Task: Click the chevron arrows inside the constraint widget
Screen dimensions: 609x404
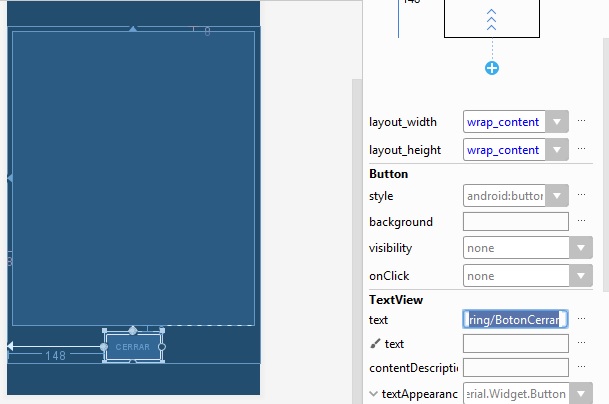Action: tap(491, 21)
